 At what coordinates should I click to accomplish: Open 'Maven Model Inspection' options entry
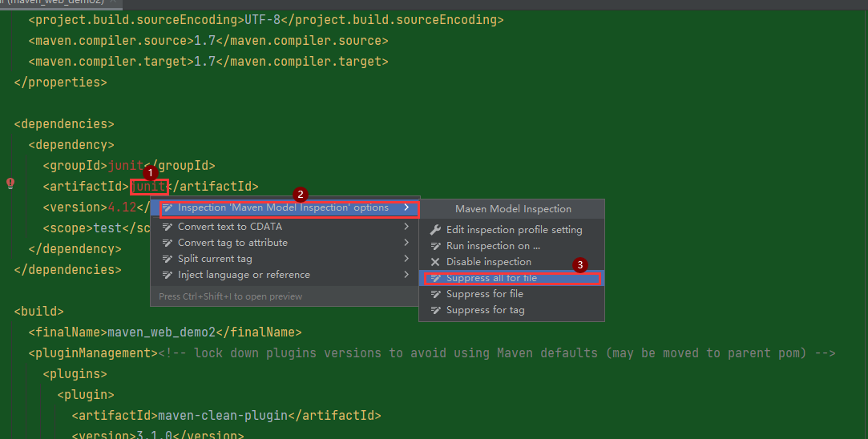point(285,208)
